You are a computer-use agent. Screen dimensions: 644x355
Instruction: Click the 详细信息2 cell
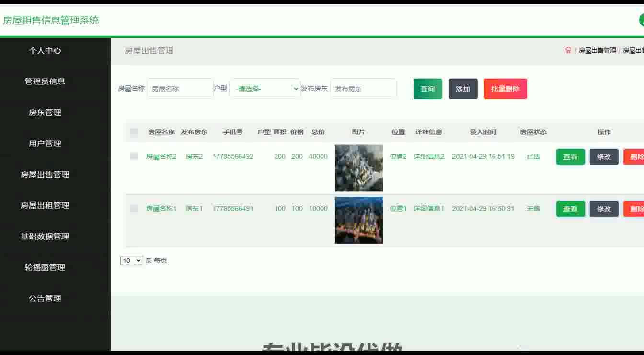click(429, 156)
